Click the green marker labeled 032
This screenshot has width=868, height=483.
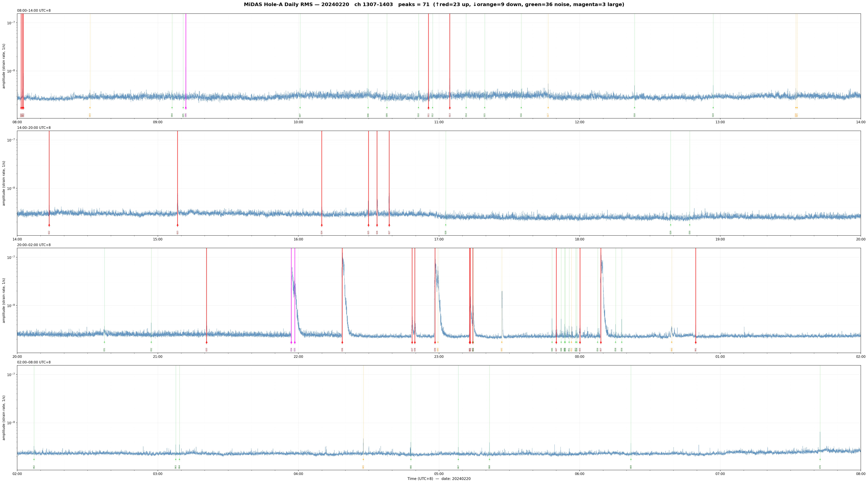coord(151,342)
